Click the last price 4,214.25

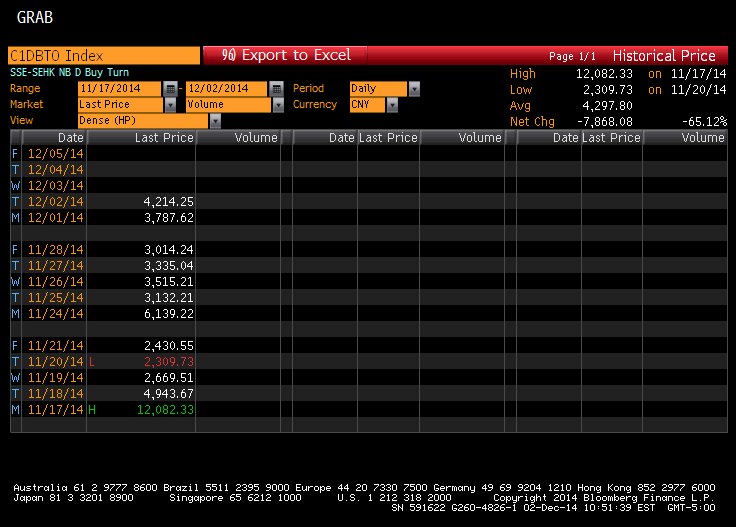click(x=169, y=202)
